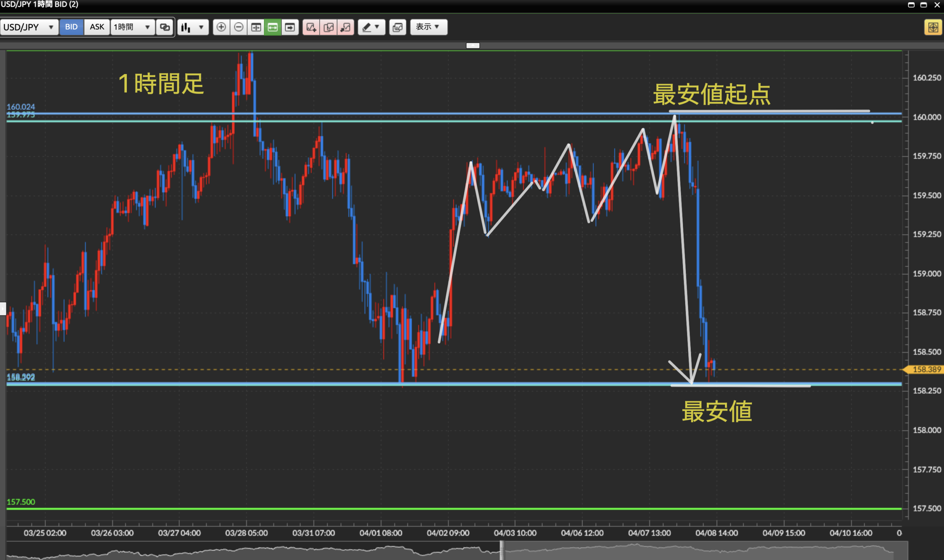This screenshot has width=944, height=560.
Task: Click the add-indicator chart icon with plus
Action: click(311, 27)
